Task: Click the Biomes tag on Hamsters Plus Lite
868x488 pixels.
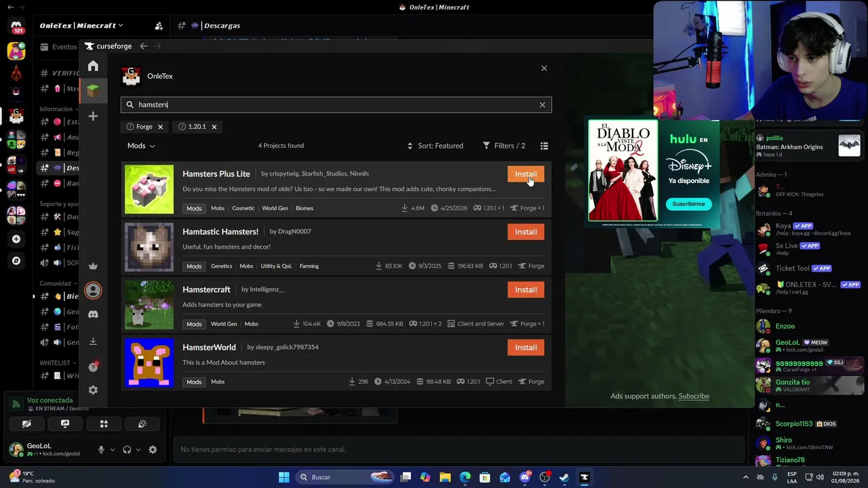Action: (x=304, y=208)
